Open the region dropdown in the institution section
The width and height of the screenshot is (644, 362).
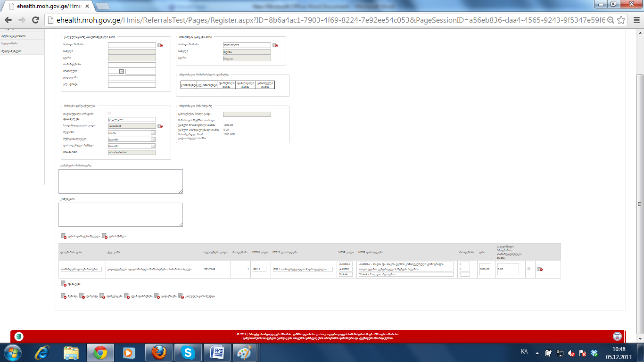pos(153,133)
